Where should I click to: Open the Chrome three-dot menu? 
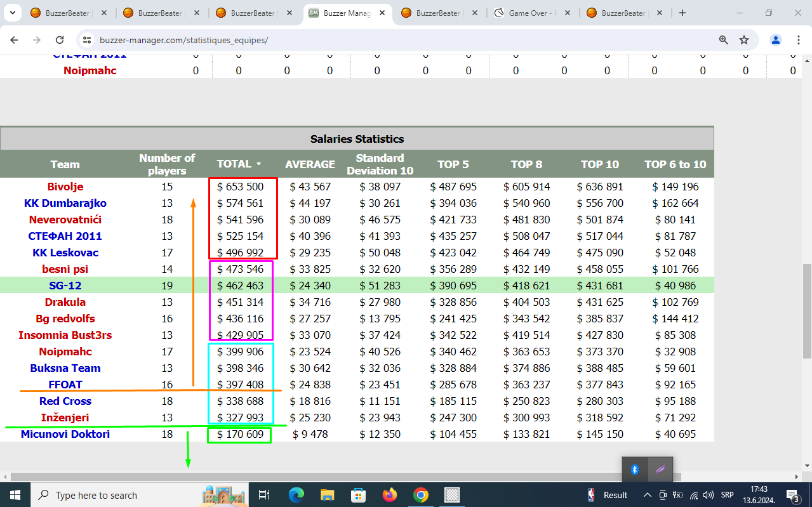[799, 40]
